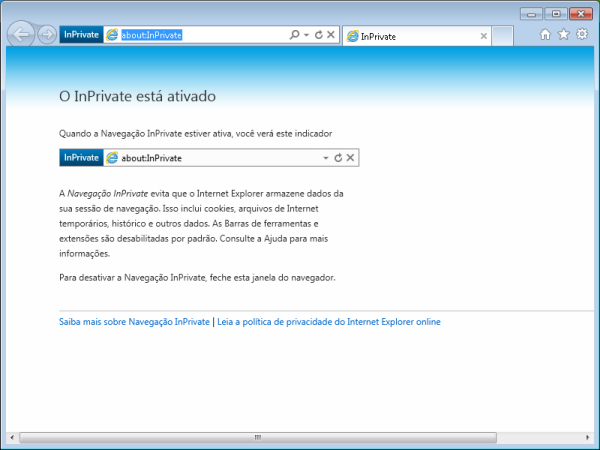Open the Tools gear menu
The width and height of the screenshot is (600, 450).
(x=581, y=35)
